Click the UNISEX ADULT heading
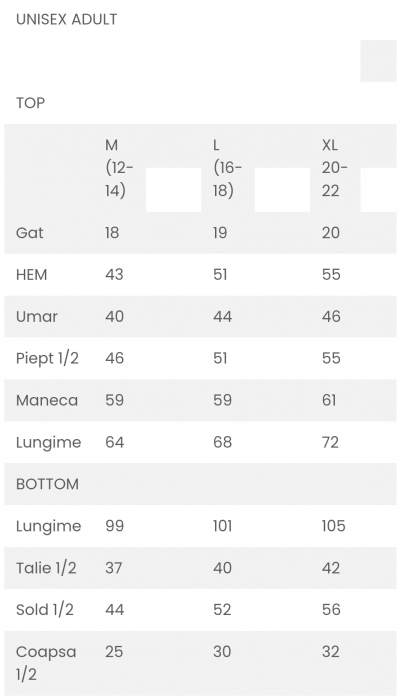 (67, 19)
